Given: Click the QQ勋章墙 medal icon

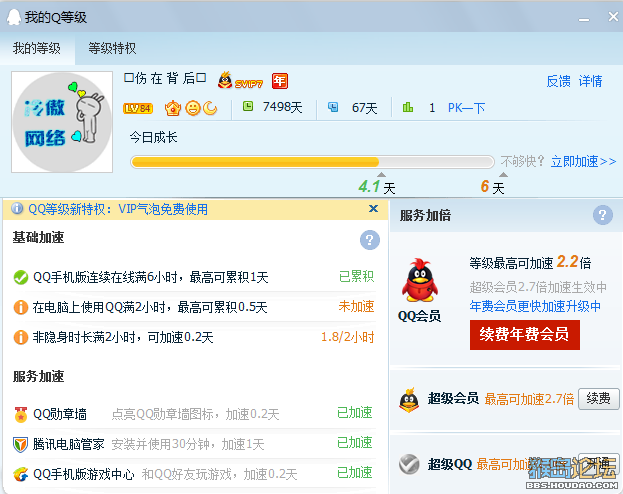Looking at the screenshot, I should click(21, 414).
